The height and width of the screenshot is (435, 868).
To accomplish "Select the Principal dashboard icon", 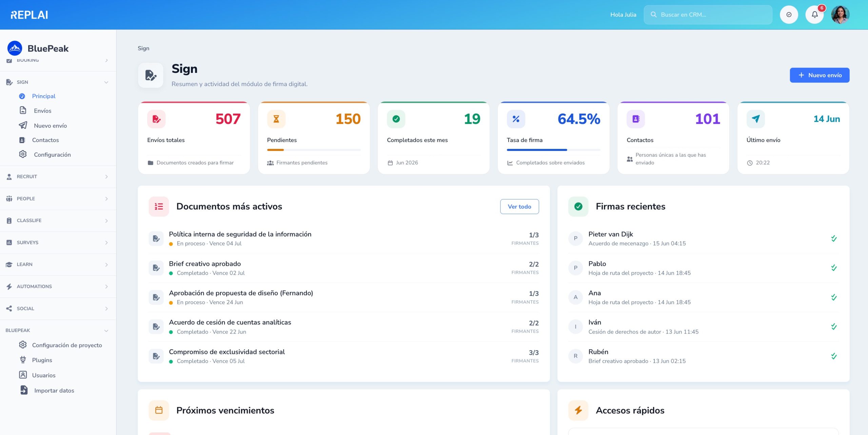I will click(x=22, y=96).
